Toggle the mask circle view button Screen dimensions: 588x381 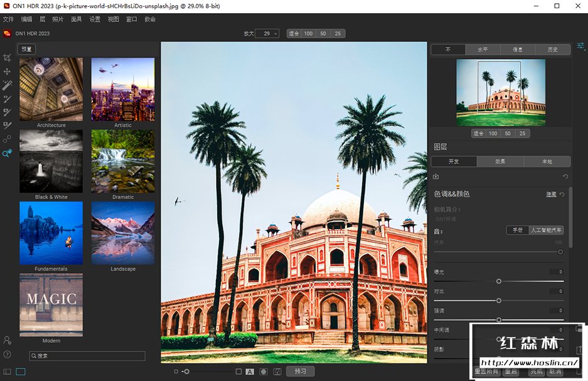point(264,372)
